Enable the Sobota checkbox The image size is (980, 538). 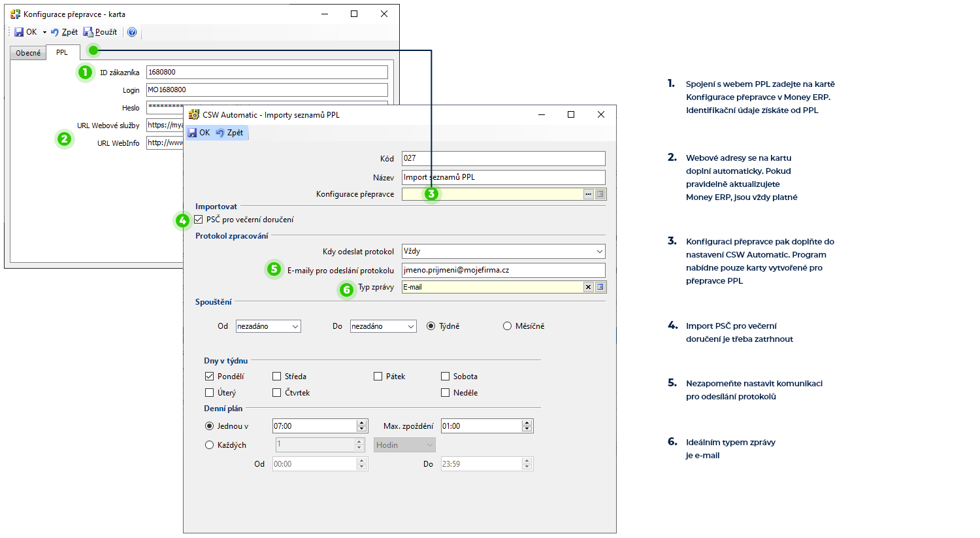coord(446,377)
